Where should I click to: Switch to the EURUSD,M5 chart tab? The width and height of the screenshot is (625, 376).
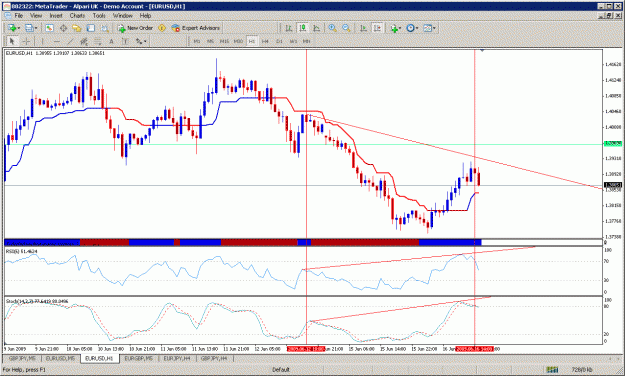(x=60, y=359)
